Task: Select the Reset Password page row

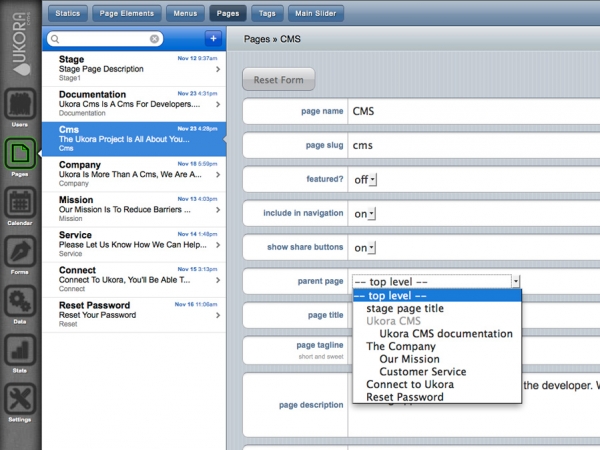Action: point(134,315)
